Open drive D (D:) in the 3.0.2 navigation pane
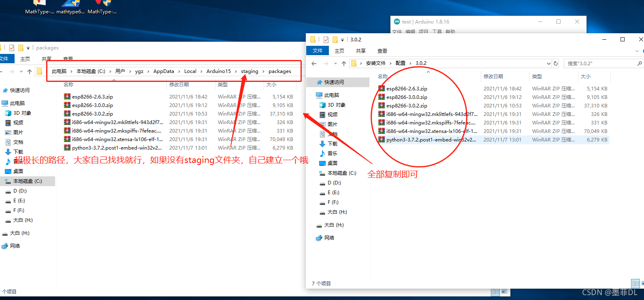Viewport: 644px width, 300px height. point(335,183)
